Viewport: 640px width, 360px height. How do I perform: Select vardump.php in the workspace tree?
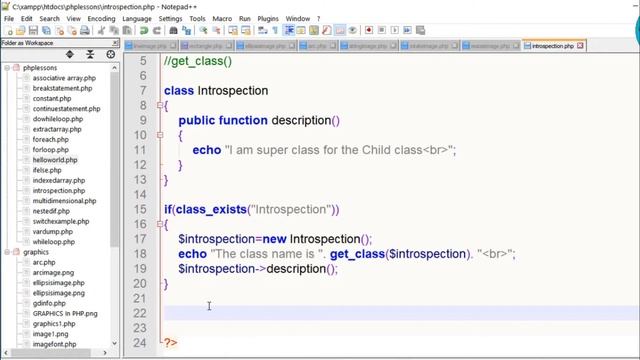pyautogui.click(x=53, y=231)
